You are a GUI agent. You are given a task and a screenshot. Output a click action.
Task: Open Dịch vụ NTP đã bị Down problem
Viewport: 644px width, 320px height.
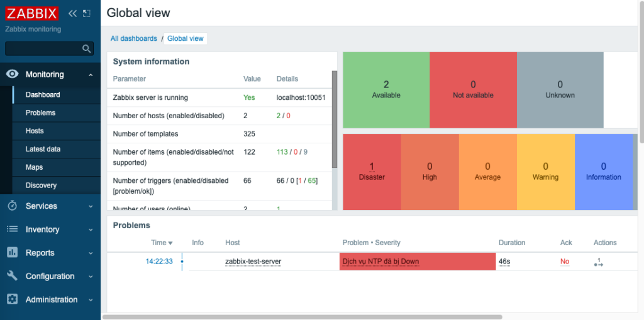pyautogui.click(x=380, y=262)
